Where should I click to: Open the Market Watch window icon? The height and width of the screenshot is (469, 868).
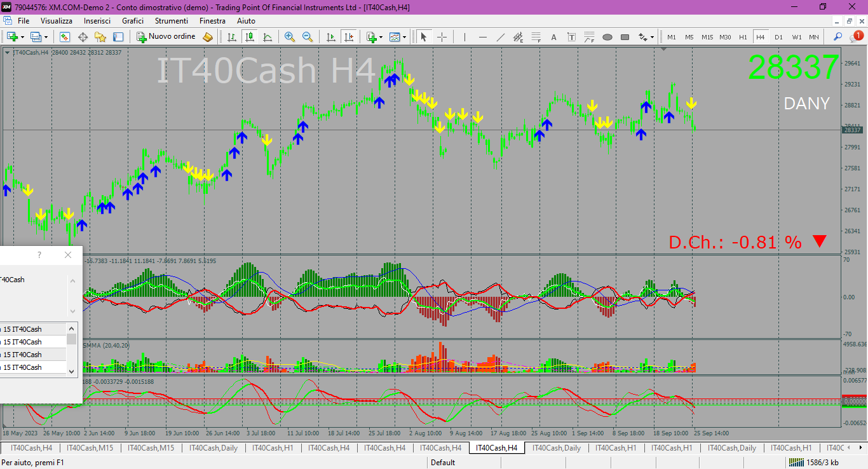pyautogui.click(x=65, y=37)
